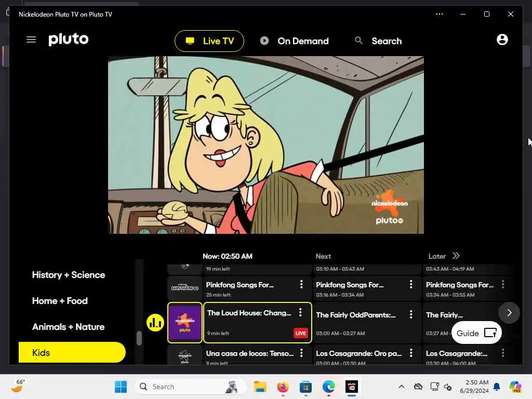Open the On Demand tab
The width and height of the screenshot is (532, 399).
(294, 41)
